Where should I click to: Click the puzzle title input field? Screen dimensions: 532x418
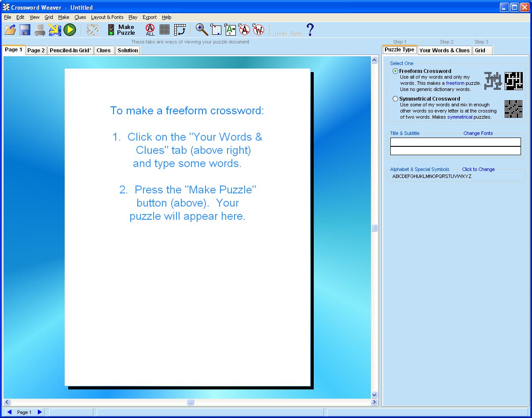click(x=455, y=142)
